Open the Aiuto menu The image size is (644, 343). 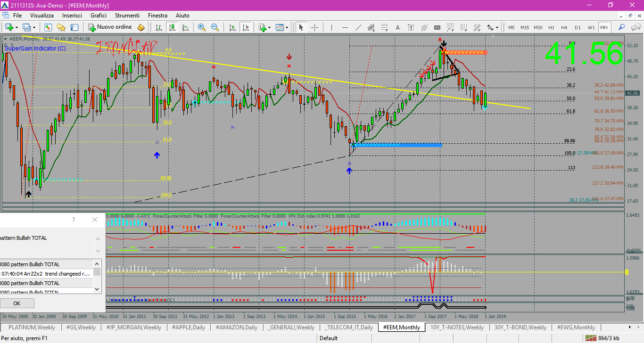[x=182, y=16]
